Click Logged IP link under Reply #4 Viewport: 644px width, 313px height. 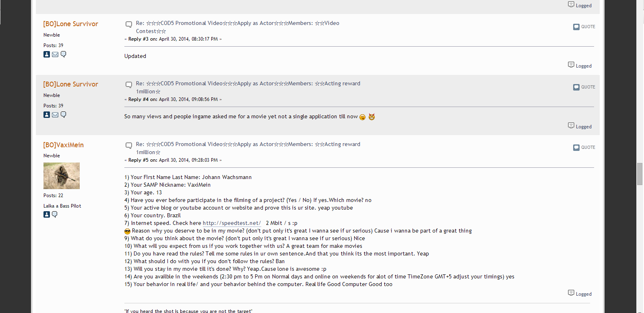pos(580,126)
